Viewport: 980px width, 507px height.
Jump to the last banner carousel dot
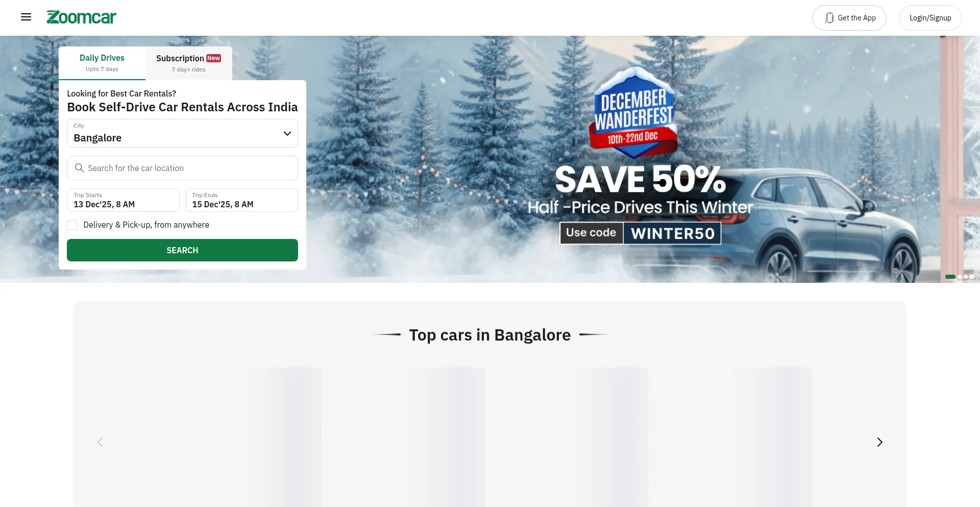pyautogui.click(x=972, y=277)
